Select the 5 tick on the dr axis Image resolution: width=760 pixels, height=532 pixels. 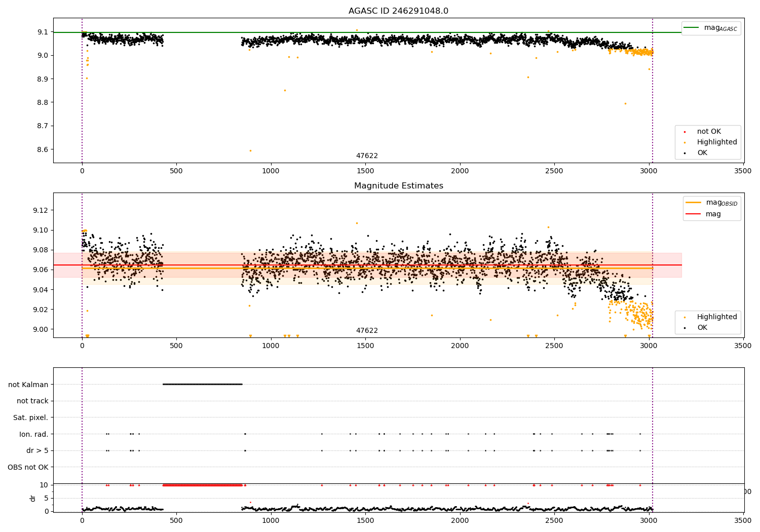(x=47, y=498)
